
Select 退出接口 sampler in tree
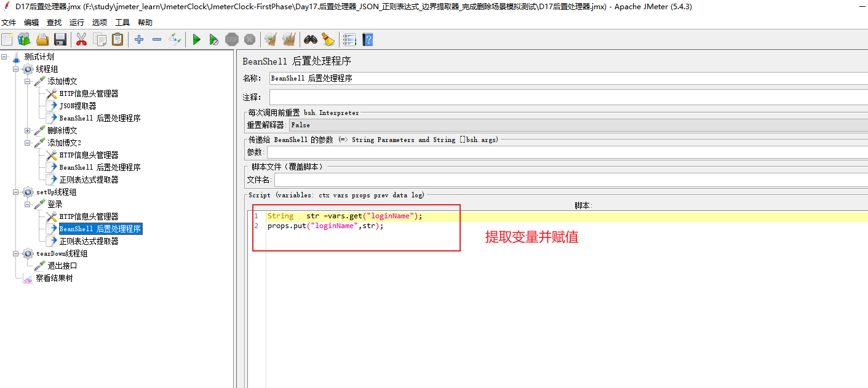point(62,266)
